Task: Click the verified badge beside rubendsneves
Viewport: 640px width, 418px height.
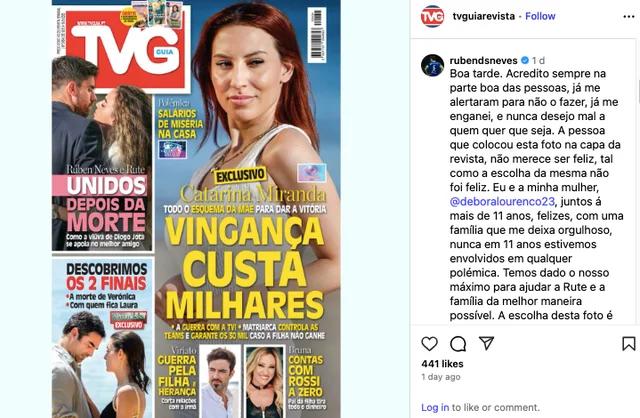Action: 525,60
